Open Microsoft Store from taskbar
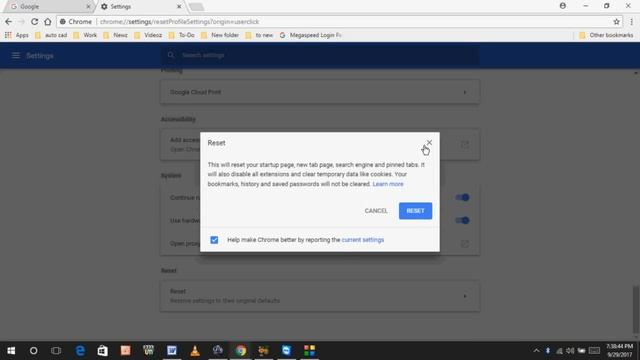The image size is (640, 360). (x=102, y=351)
